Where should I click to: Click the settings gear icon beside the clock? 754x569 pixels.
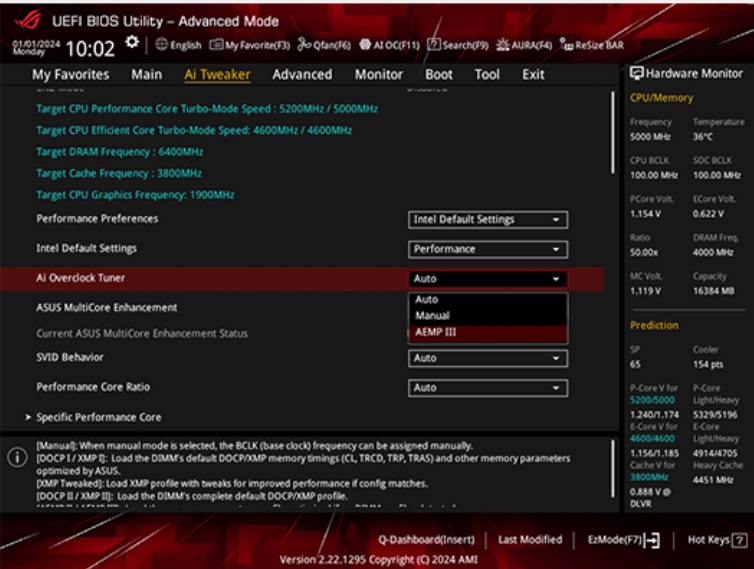[133, 44]
